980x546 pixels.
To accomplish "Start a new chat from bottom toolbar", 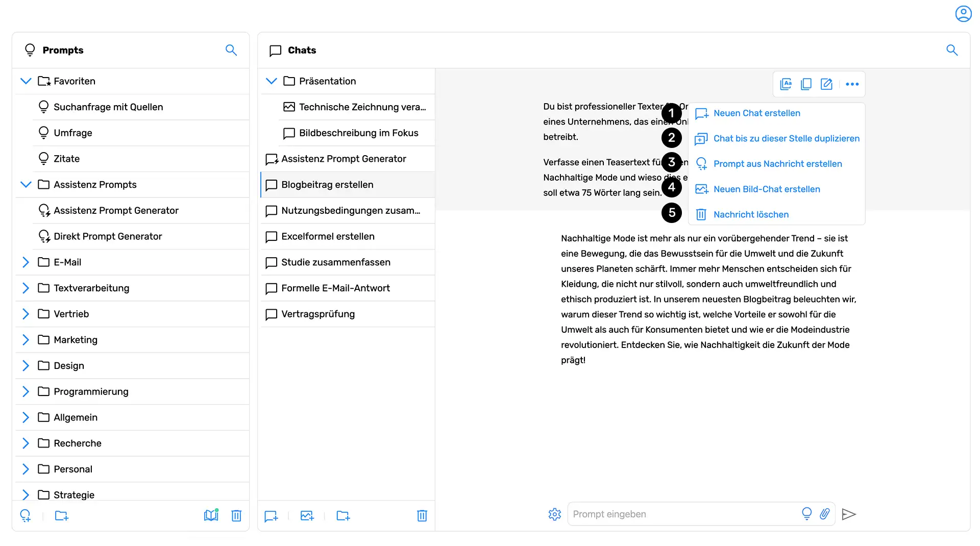I will [271, 516].
